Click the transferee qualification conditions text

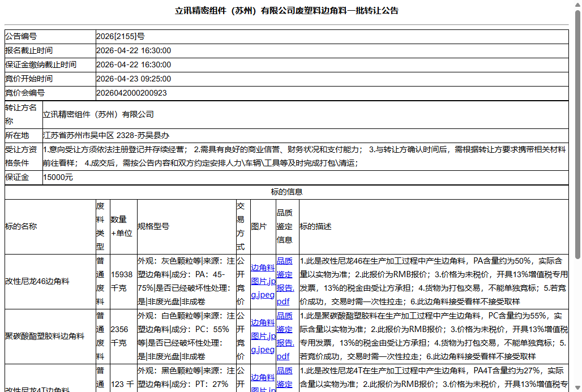coord(306,157)
